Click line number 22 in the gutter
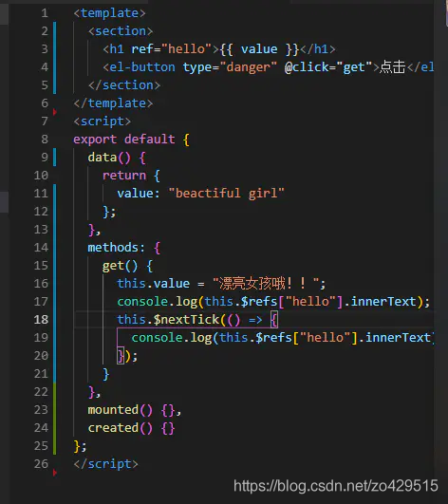This screenshot has height=504, width=448. (x=41, y=391)
